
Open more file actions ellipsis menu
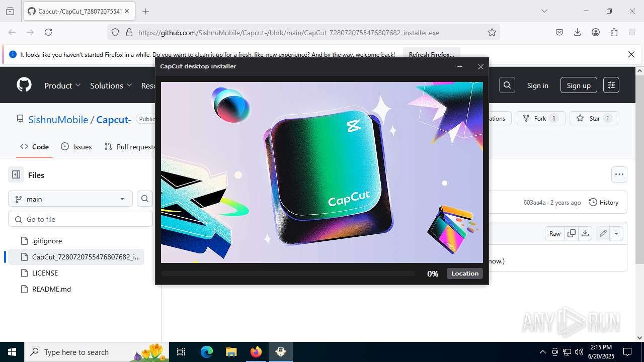point(619,174)
